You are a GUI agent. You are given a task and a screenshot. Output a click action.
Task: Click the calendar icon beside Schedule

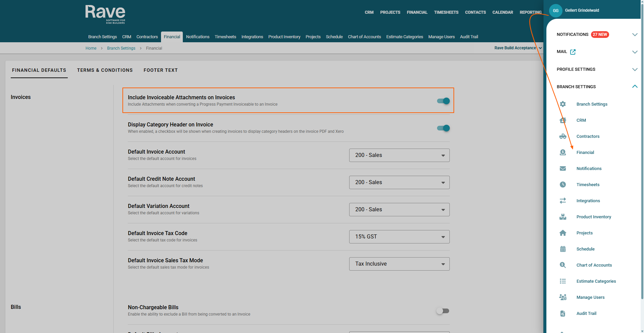coord(562,249)
